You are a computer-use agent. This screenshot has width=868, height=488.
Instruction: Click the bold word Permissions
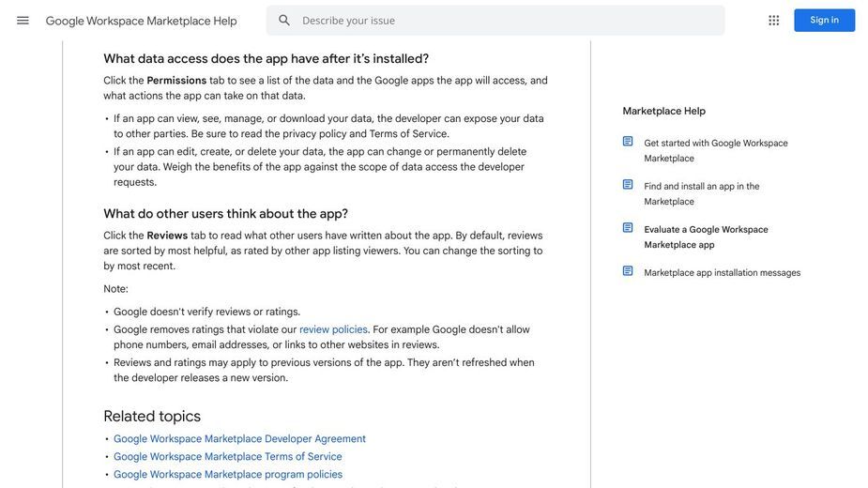point(176,81)
